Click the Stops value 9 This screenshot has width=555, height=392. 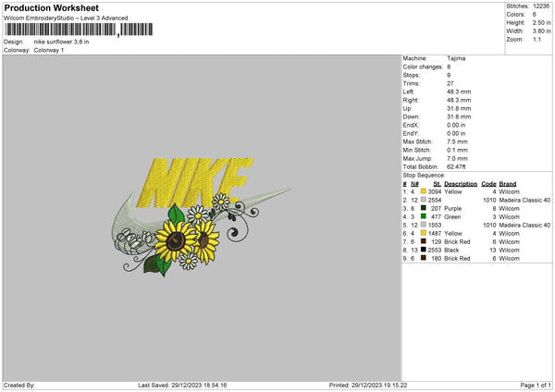tap(449, 75)
